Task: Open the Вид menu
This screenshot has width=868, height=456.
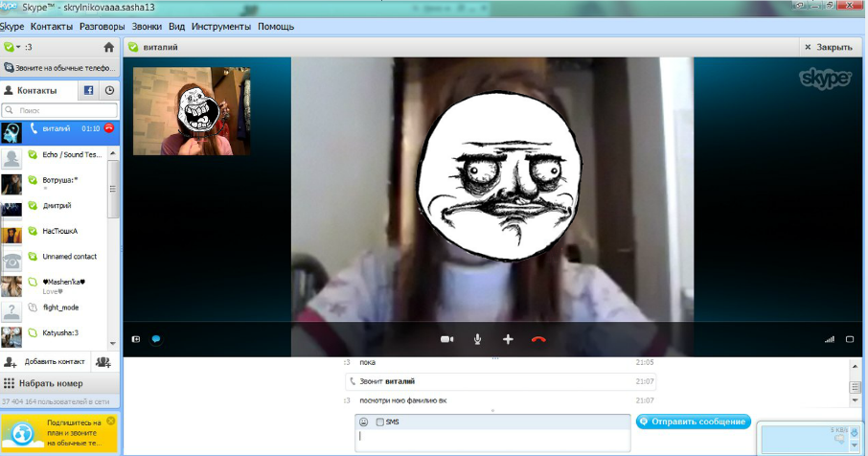Action: (176, 27)
